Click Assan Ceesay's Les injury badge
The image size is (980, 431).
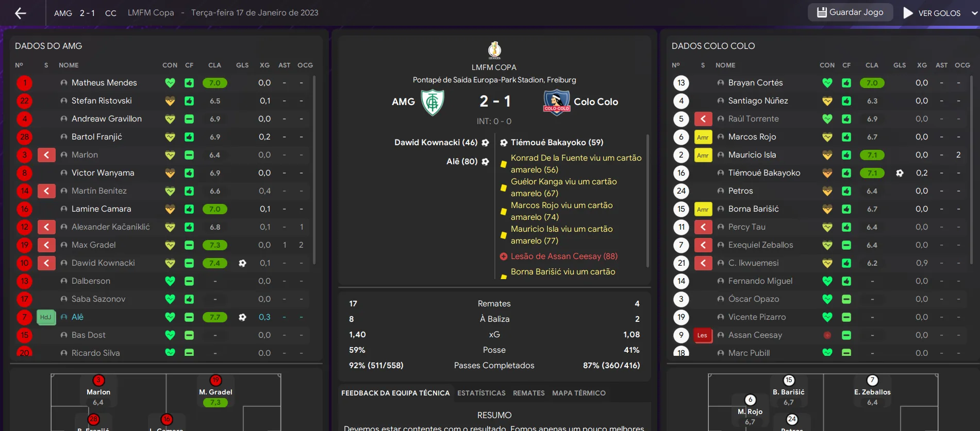point(703,335)
